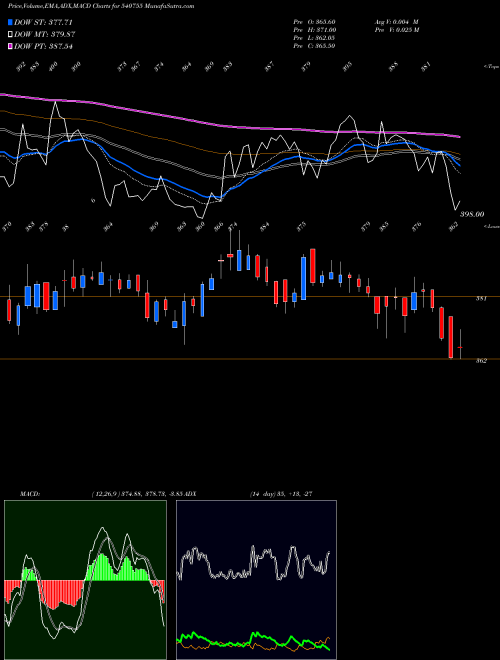Click the 'Pre L: 362.05' value
Image resolution: width=500 pixels, height=660 pixels.
[x=314, y=38]
